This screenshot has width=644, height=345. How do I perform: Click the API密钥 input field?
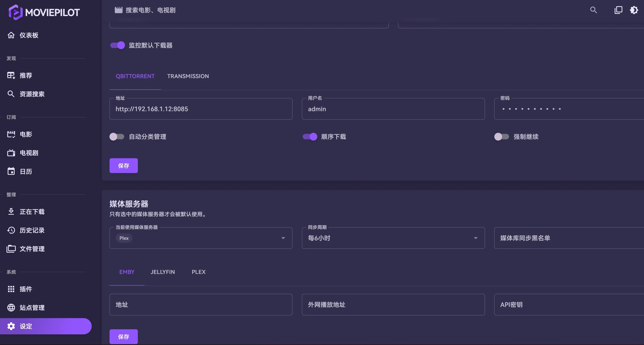(569, 305)
